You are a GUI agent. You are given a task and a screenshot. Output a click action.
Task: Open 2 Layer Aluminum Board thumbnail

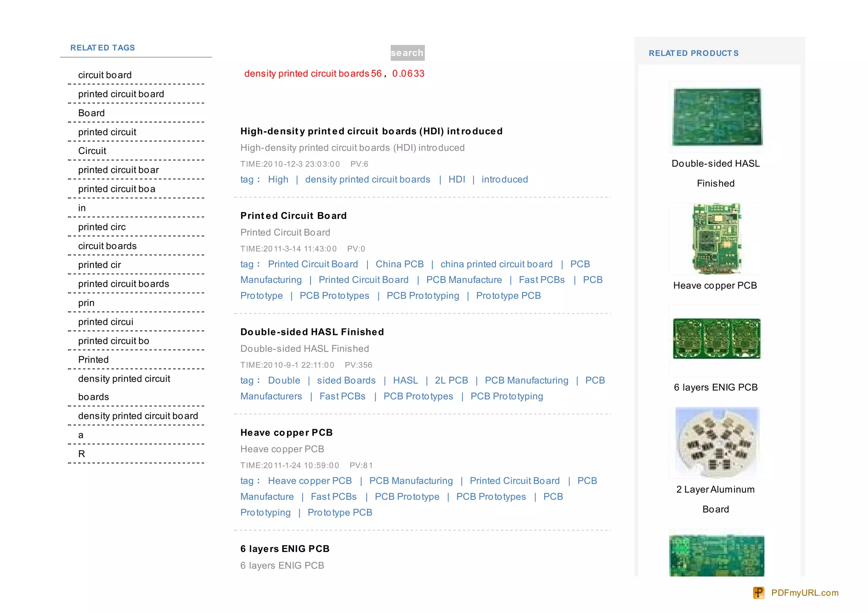(717, 442)
